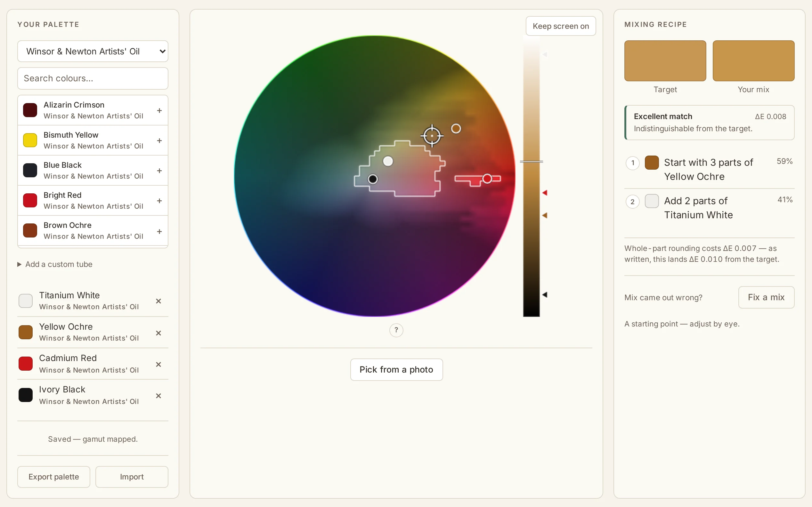Click the 'ΔE 0.008' value
This screenshot has width=812, height=507.
(x=770, y=117)
